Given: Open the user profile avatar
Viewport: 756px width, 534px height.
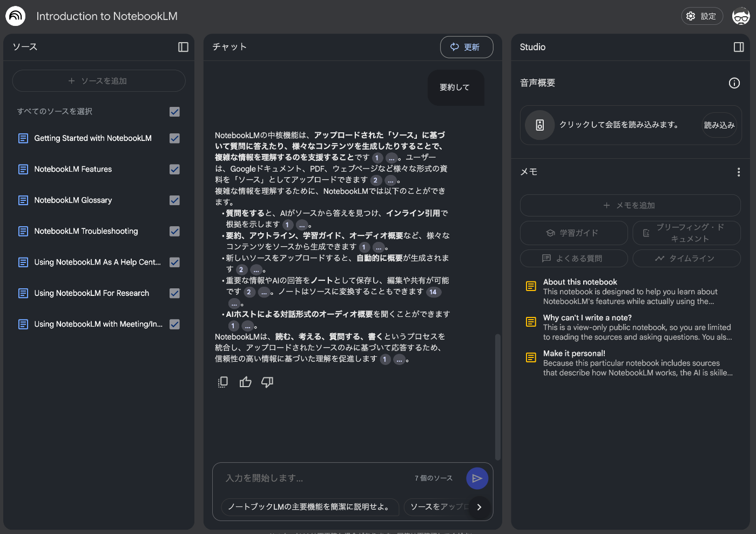Looking at the screenshot, I should click(x=741, y=16).
